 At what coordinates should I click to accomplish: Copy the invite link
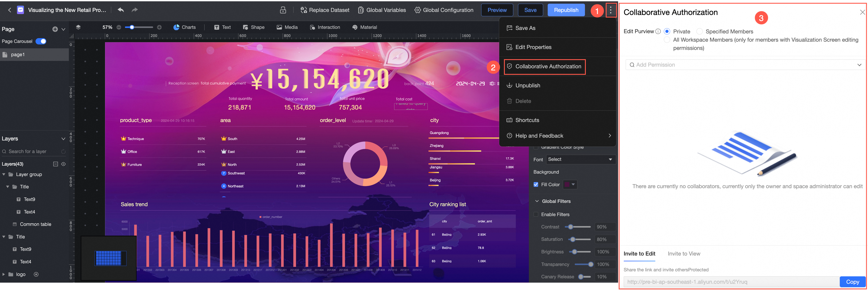(x=852, y=282)
